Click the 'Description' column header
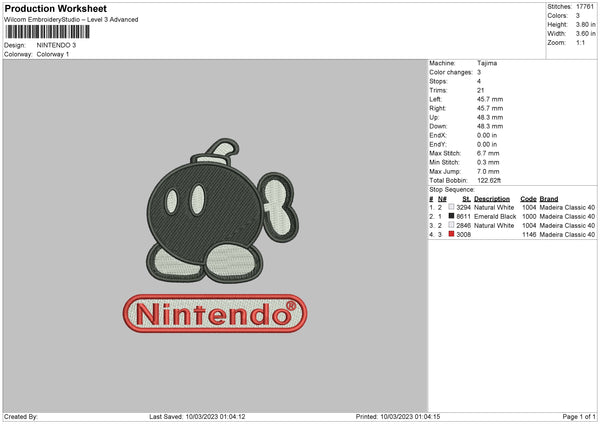The image size is (600, 424). pyautogui.click(x=492, y=199)
